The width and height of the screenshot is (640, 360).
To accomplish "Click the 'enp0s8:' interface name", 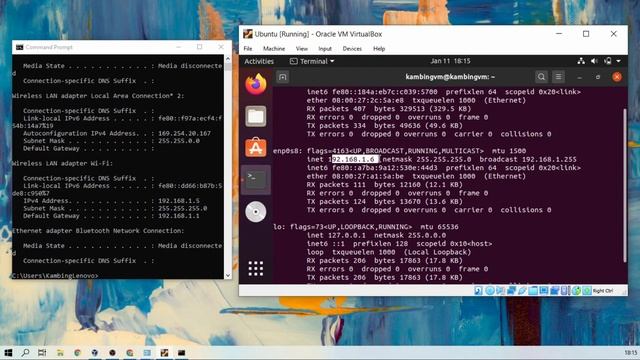I will [x=288, y=151].
